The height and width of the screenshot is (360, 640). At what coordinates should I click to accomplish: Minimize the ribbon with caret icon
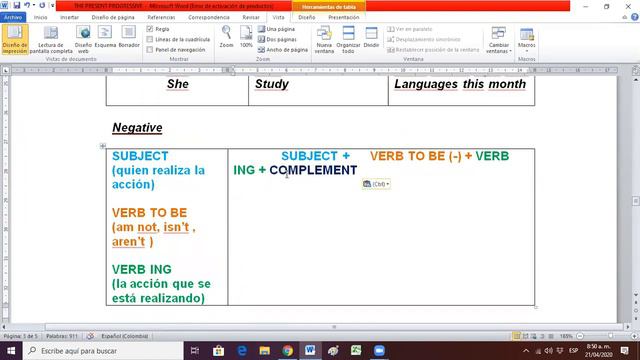point(624,17)
